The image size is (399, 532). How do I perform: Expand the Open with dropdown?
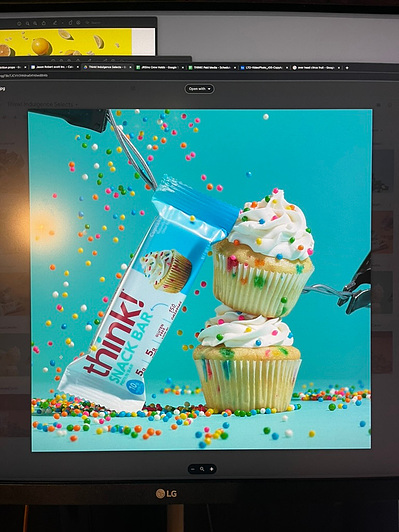coord(200,89)
